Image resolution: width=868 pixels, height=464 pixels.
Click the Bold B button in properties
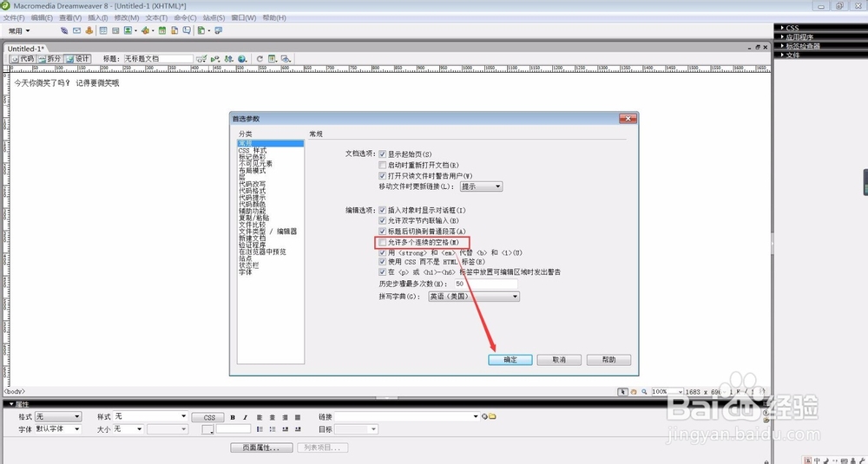233,417
